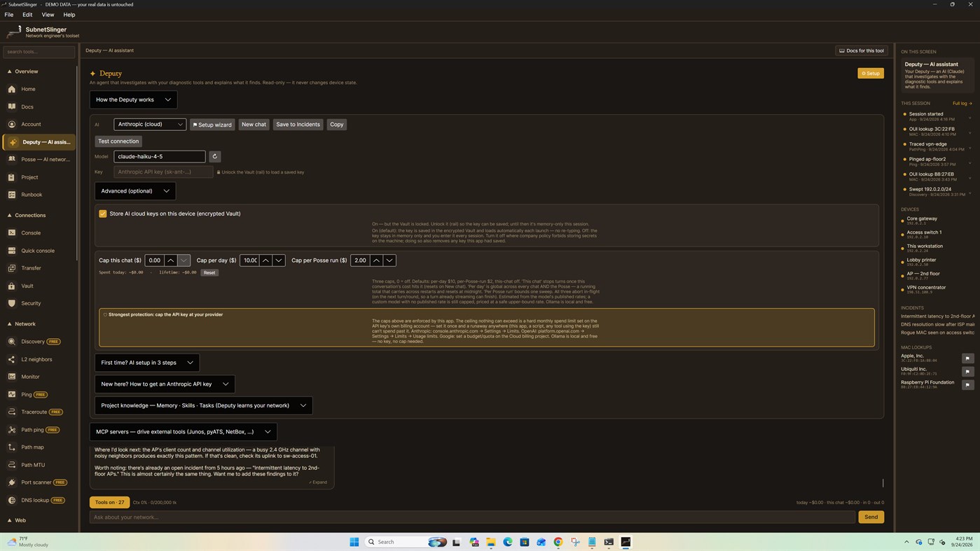This screenshot has width=980, height=551.
Task: Select Deputy AI assistant sidebar item
Action: click(x=39, y=142)
